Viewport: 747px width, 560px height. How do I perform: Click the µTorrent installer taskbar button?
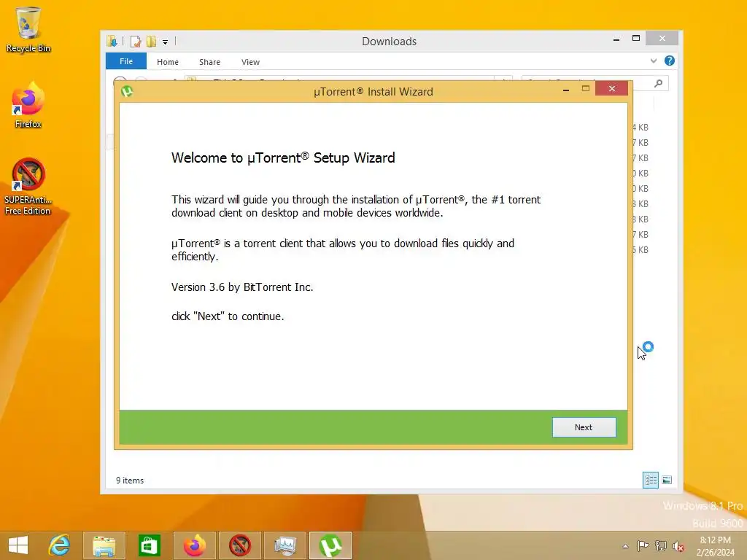pyautogui.click(x=330, y=545)
